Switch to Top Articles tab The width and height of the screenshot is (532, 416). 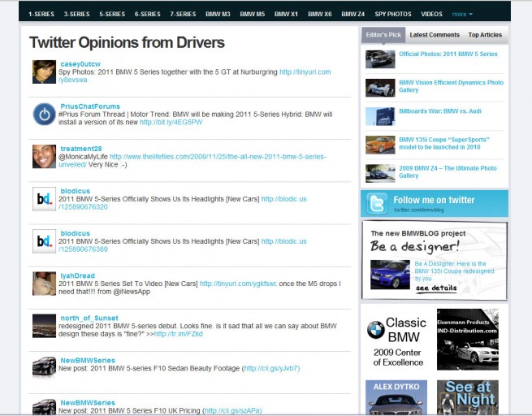485,35
